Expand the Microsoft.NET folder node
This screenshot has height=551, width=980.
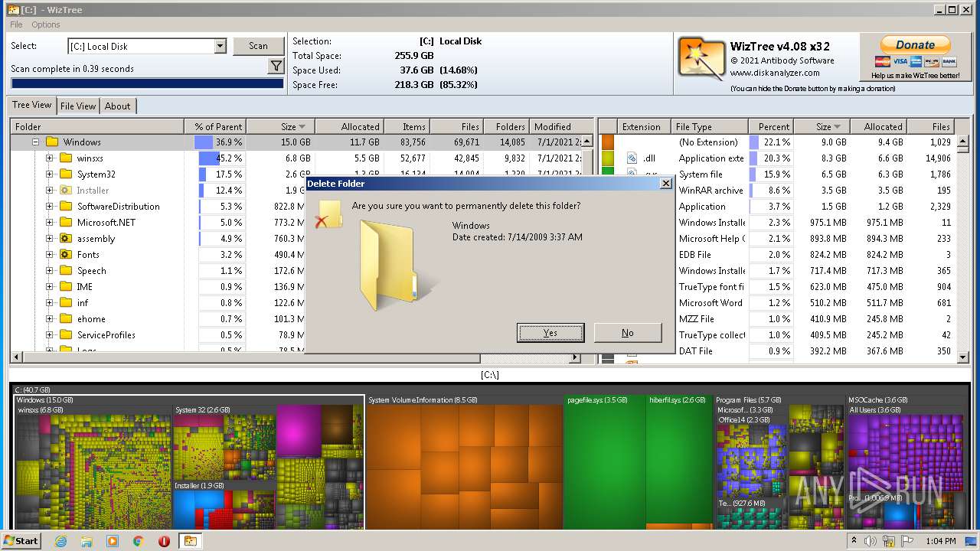[x=49, y=223]
